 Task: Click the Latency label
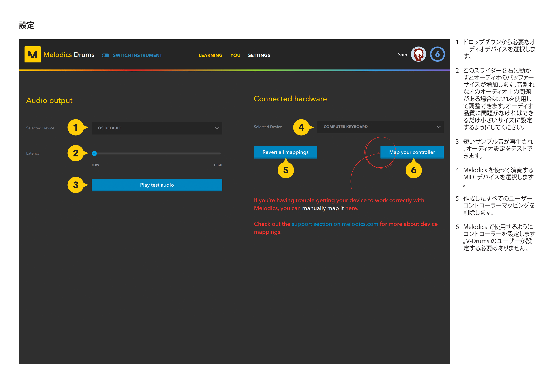[x=33, y=153]
